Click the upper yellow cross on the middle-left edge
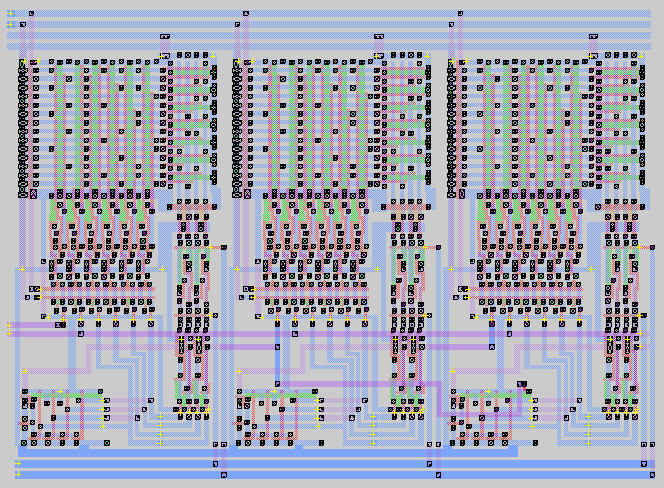The image size is (664, 488). click(10, 324)
